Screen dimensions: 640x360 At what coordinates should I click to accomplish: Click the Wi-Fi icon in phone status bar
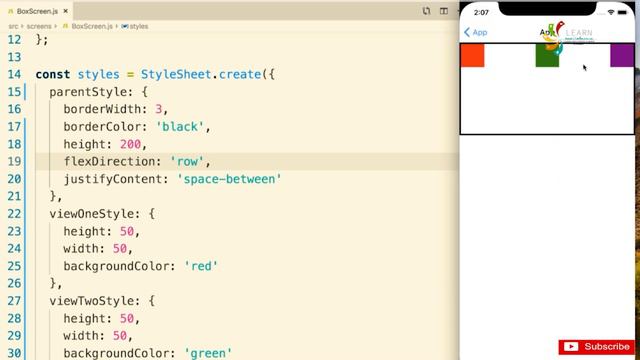(611, 12)
